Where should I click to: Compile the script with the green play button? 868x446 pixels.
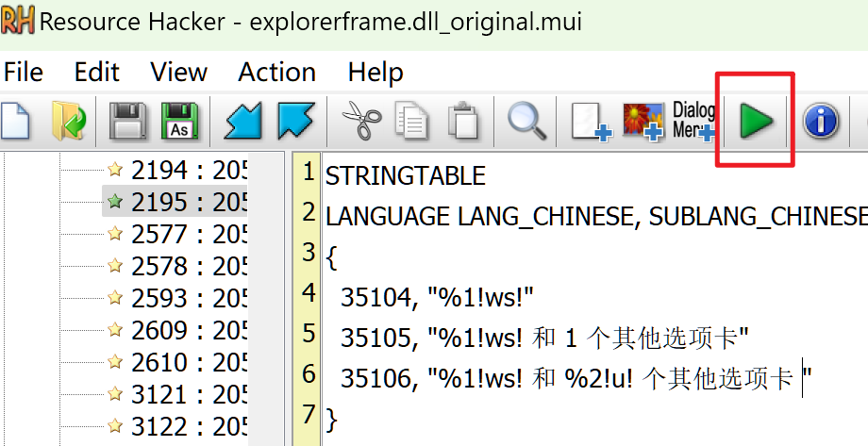pos(757,121)
